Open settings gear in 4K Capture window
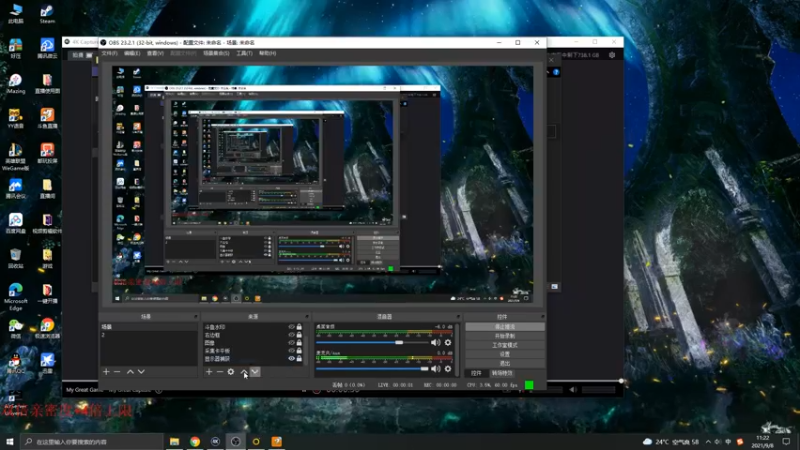The height and width of the screenshot is (450, 800). pos(612,55)
